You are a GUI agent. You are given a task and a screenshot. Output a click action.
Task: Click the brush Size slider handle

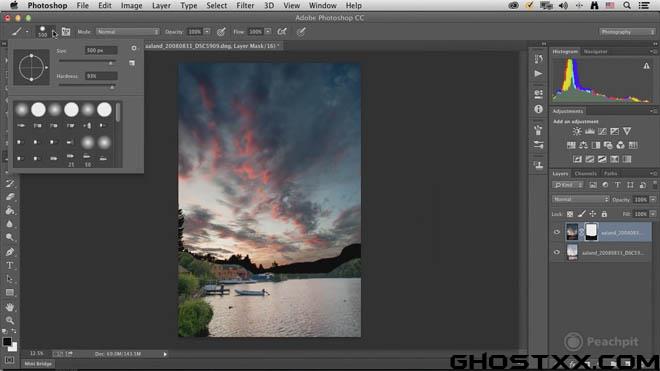point(111,63)
